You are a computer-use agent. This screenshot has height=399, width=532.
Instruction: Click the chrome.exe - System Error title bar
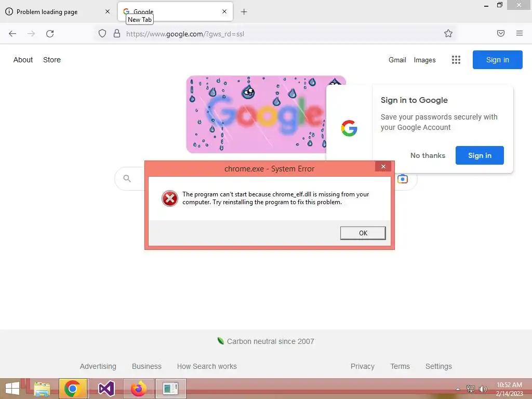pos(269,169)
